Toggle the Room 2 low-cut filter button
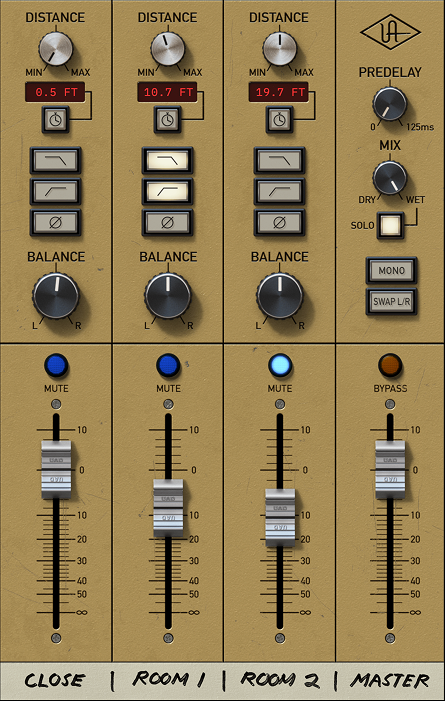Image resolution: width=445 pixels, height=701 pixels. pyautogui.click(x=279, y=191)
